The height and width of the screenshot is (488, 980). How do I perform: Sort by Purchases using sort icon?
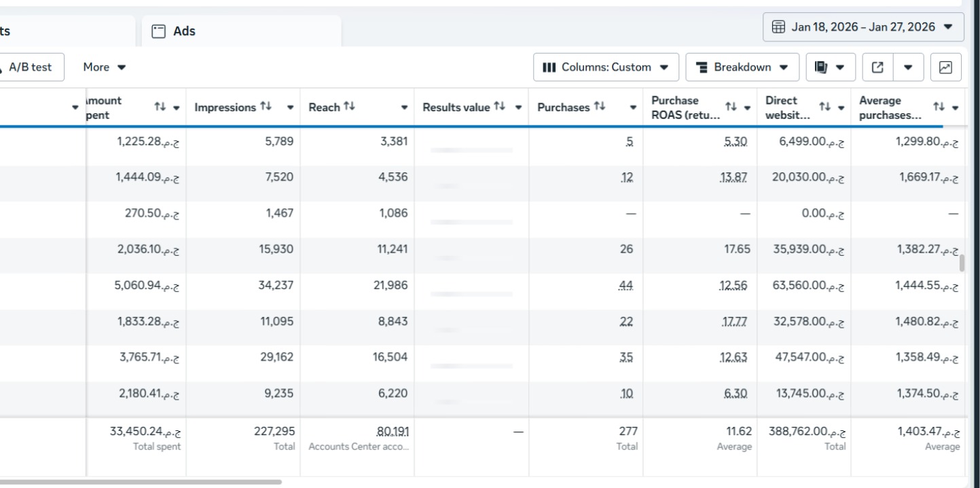599,107
